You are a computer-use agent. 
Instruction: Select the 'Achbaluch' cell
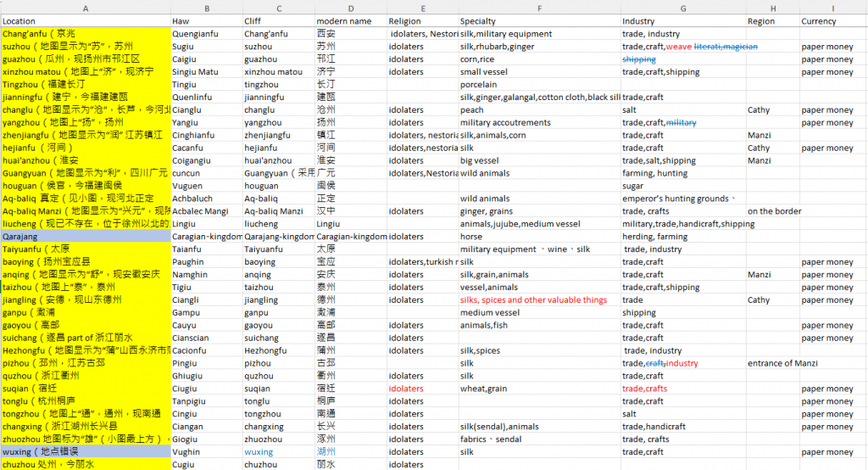(207, 199)
